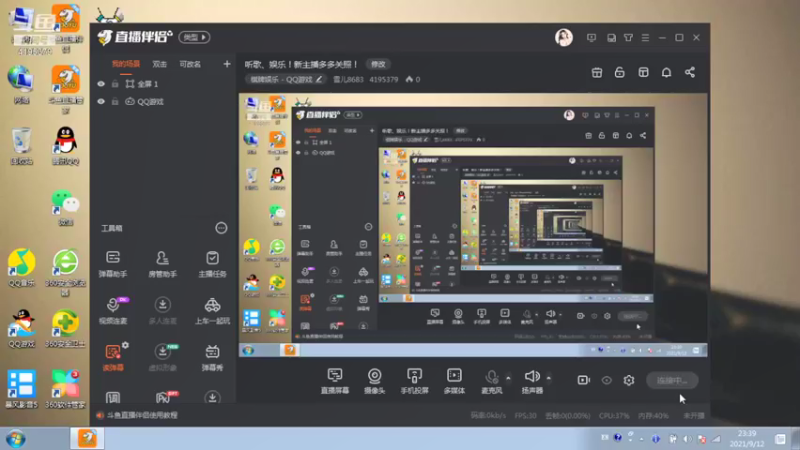The width and height of the screenshot is (800, 450).
Task: Open the 视频连麦 tool
Action: tap(113, 310)
